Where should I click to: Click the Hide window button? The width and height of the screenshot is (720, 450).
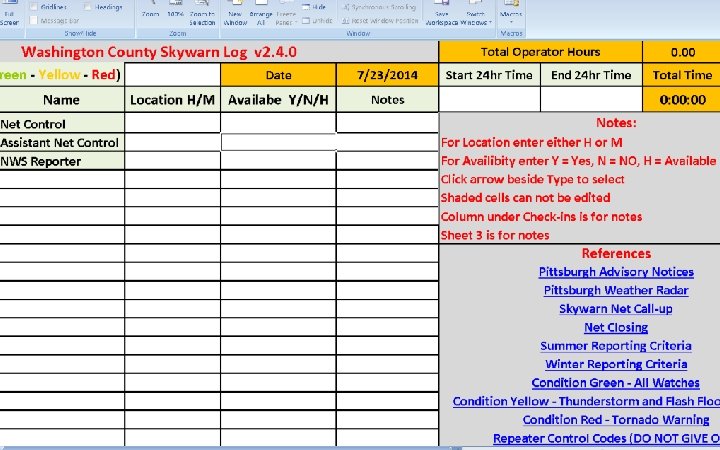click(314, 7)
